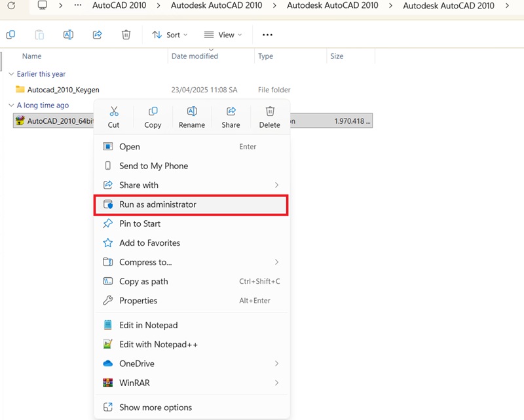Screen dimensions: 524x420
Task: Collapse the A long time ago group
Action: 11,105
